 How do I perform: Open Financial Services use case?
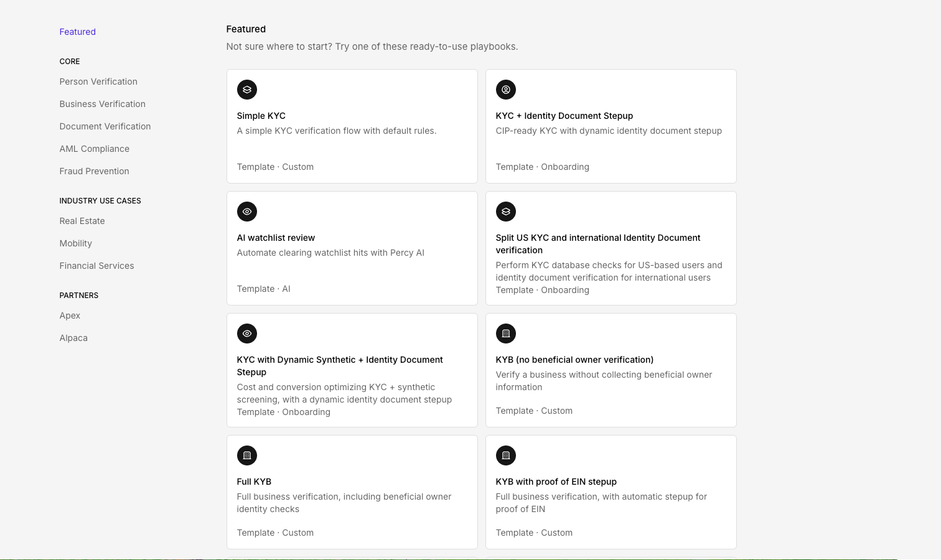click(x=96, y=266)
